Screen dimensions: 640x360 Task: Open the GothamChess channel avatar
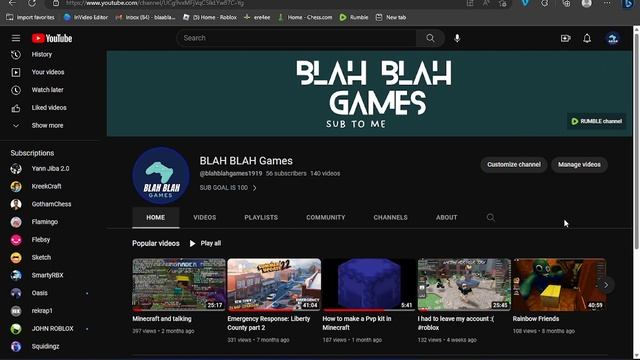click(16, 204)
